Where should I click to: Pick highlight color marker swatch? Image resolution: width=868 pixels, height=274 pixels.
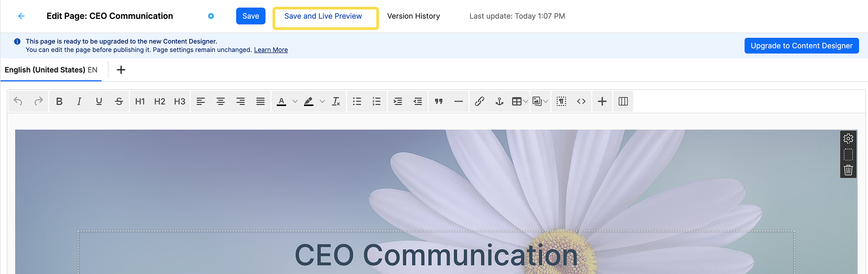[x=309, y=101]
